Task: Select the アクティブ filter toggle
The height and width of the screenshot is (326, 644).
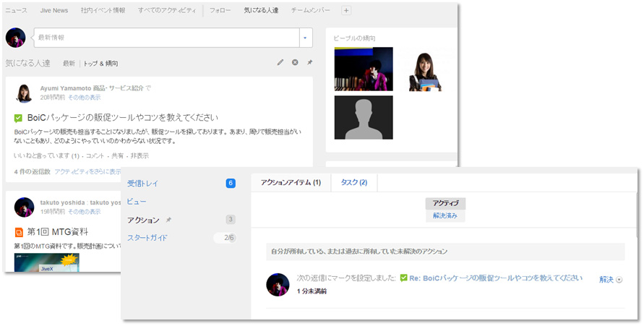Action: (x=445, y=204)
